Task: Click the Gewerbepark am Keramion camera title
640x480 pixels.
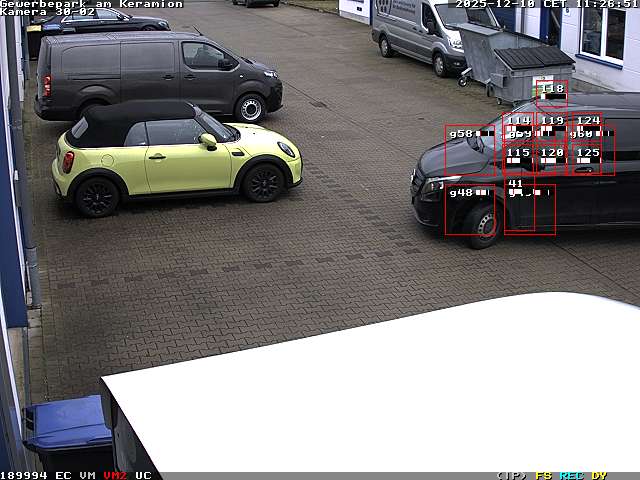Action: tap(91, 4)
